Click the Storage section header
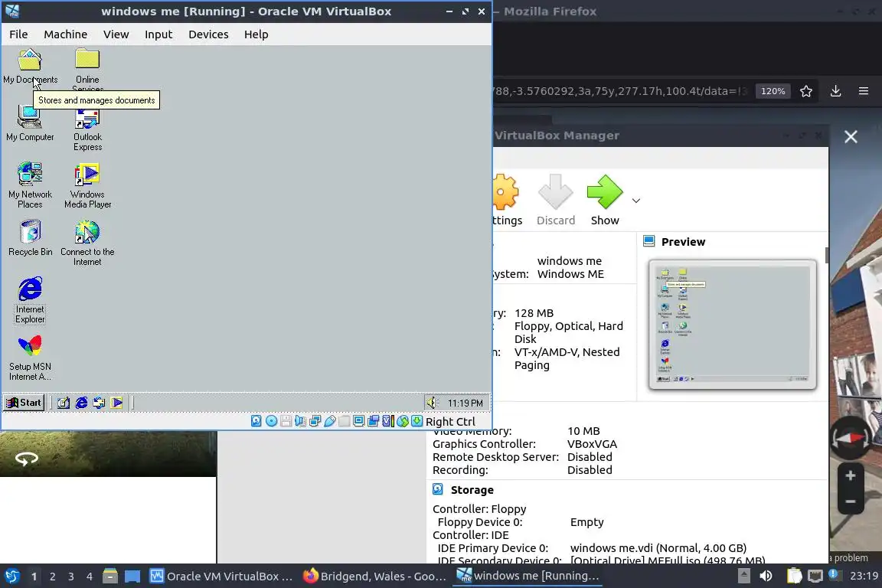The height and width of the screenshot is (588, 882). coord(472,490)
